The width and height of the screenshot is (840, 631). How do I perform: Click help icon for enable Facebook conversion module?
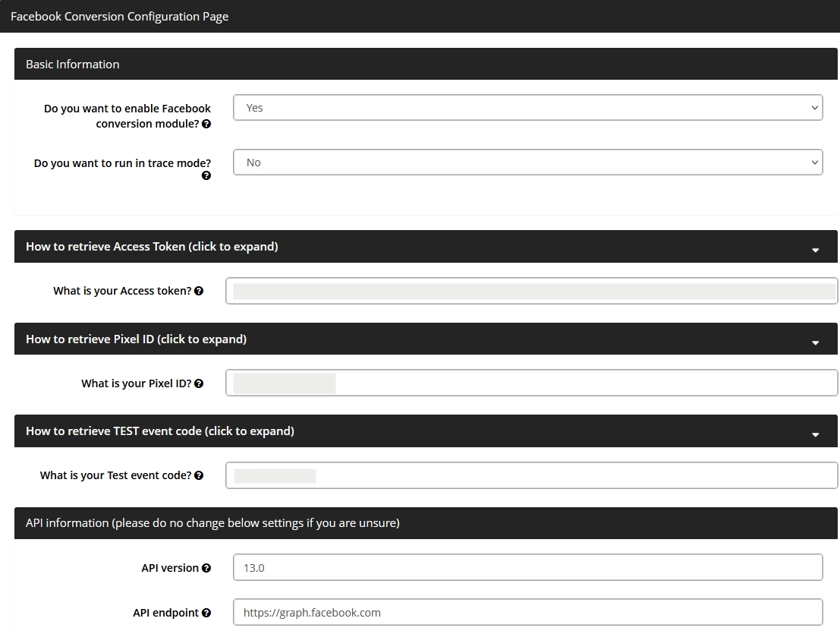click(206, 124)
